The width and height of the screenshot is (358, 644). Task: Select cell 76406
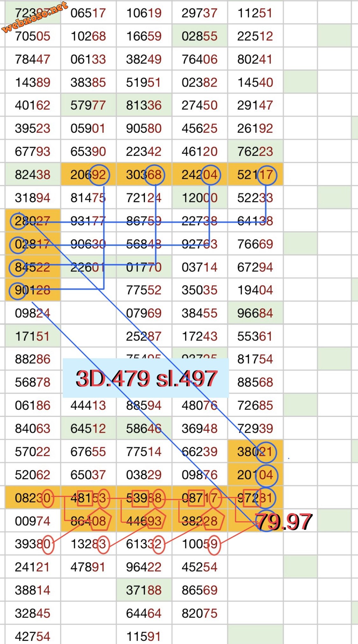(200, 59)
